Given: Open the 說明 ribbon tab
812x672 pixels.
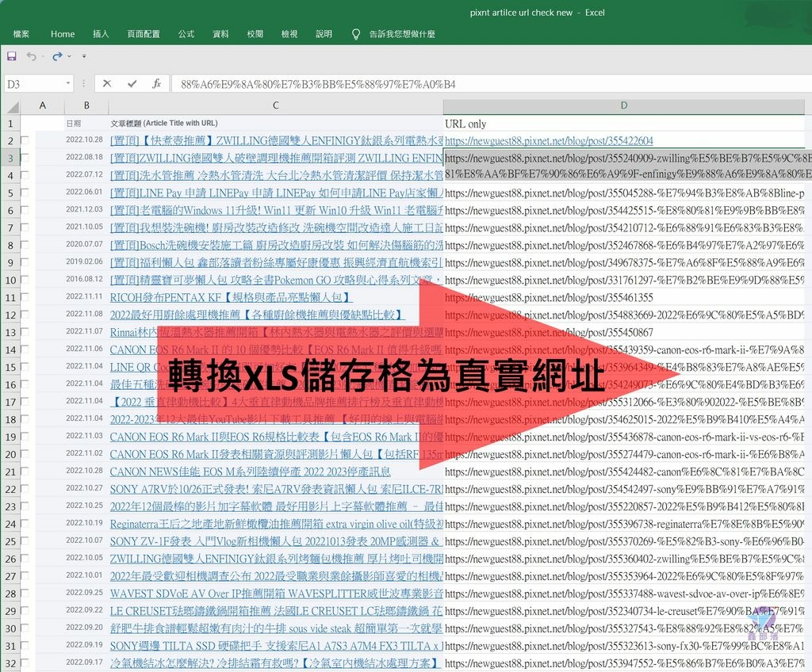Looking at the screenshot, I should (x=324, y=34).
